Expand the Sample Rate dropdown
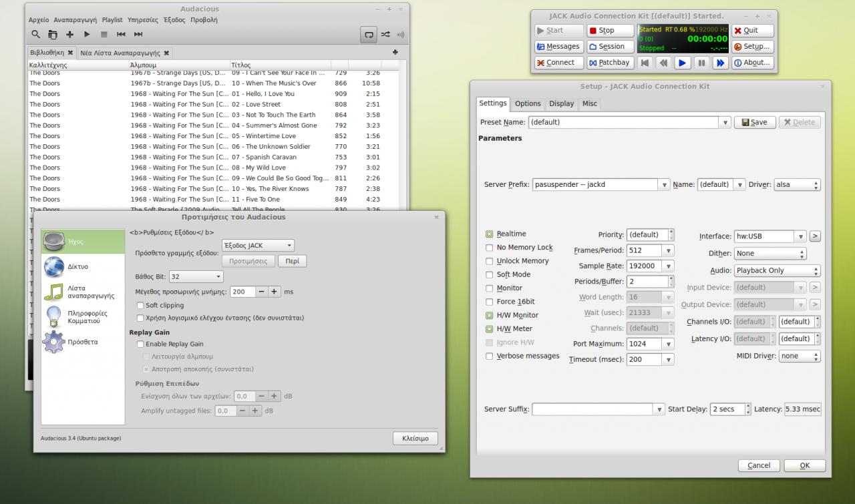Screen dimensions: 855x504 668,266
